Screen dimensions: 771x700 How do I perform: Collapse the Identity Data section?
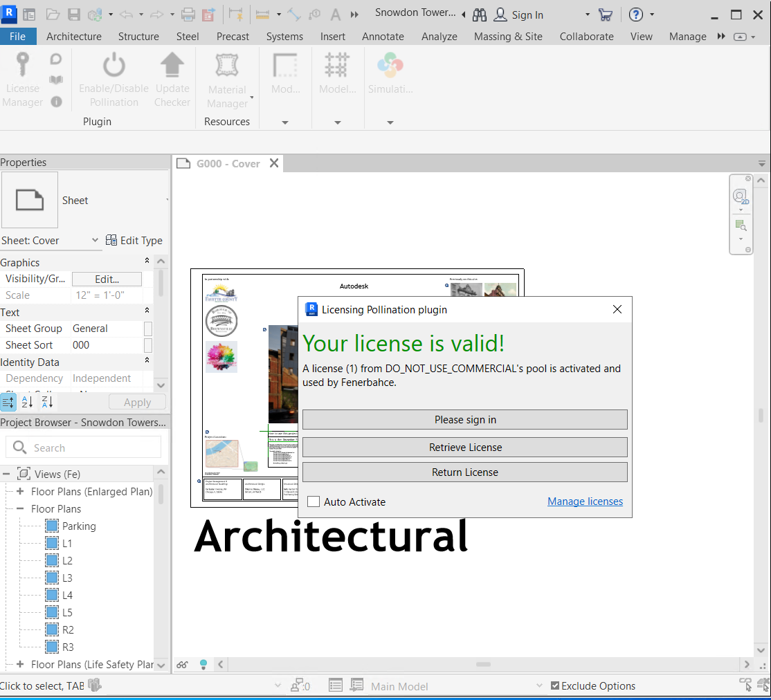coord(147,360)
